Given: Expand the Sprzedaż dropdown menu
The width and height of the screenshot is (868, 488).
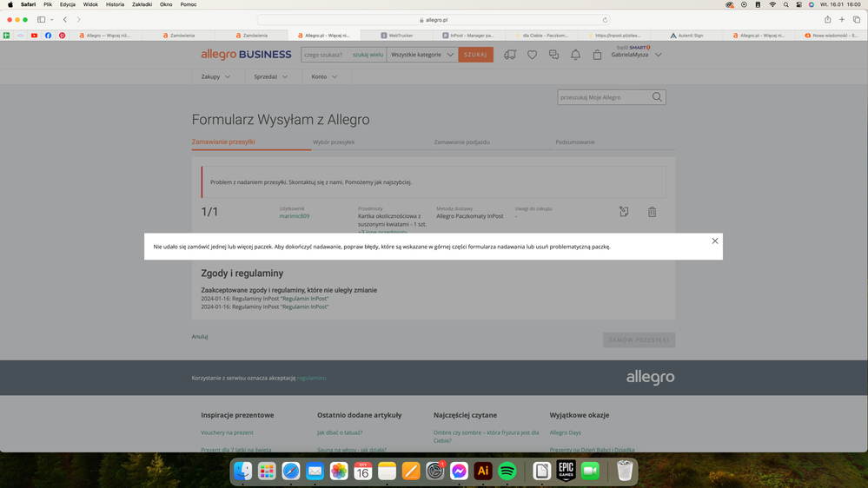Looking at the screenshot, I should point(271,77).
